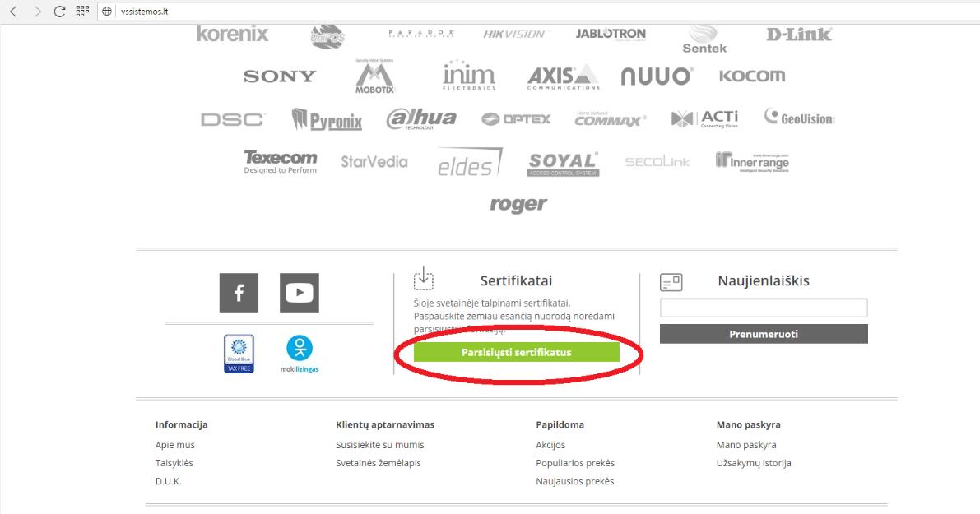Open the UniPOS brand logo
980x514 pixels.
click(327, 36)
